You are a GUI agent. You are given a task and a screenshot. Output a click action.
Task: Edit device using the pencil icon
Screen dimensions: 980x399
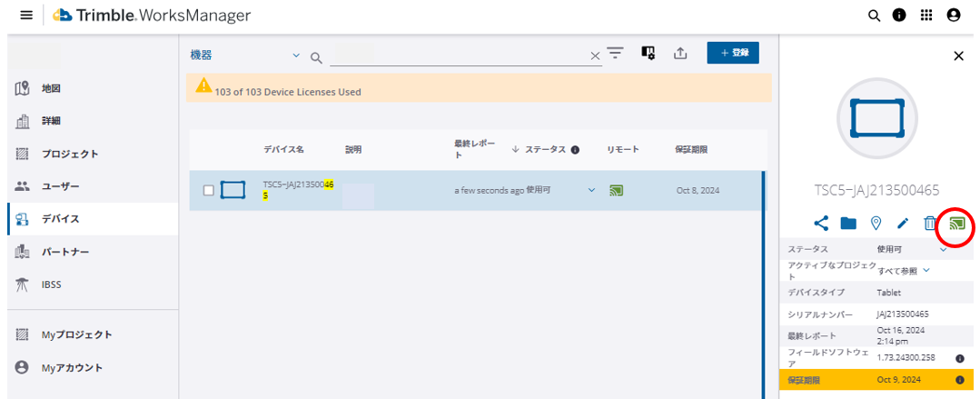[902, 223]
